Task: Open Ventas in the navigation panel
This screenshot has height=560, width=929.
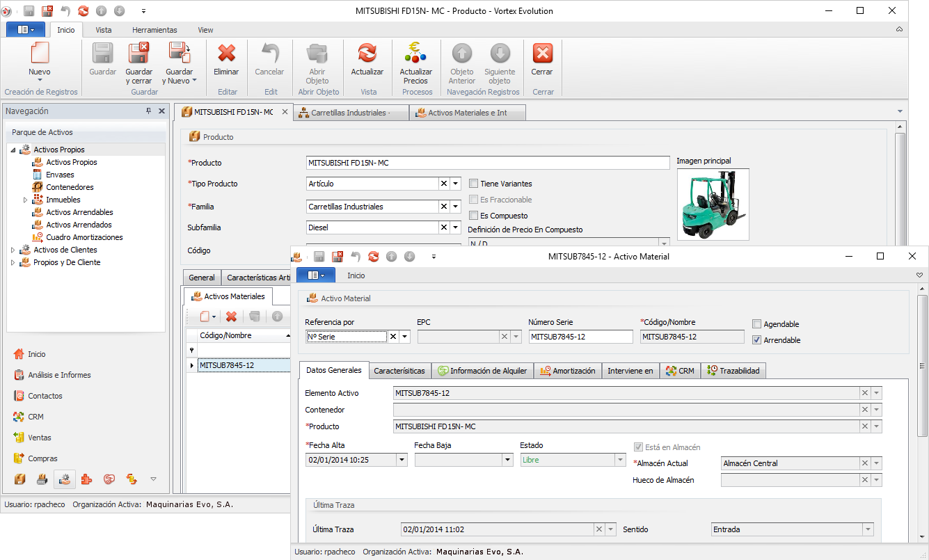Action: pos(33,438)
